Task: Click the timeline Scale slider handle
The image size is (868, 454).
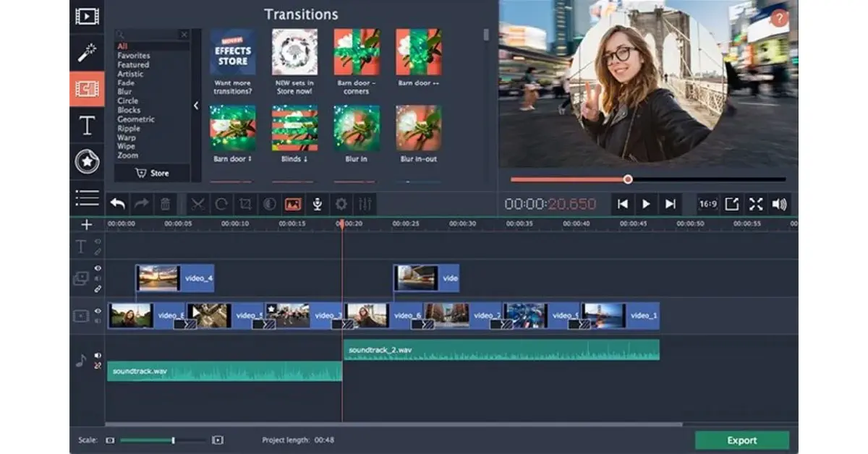Action: pyautogui.click(x=173, y=440)
